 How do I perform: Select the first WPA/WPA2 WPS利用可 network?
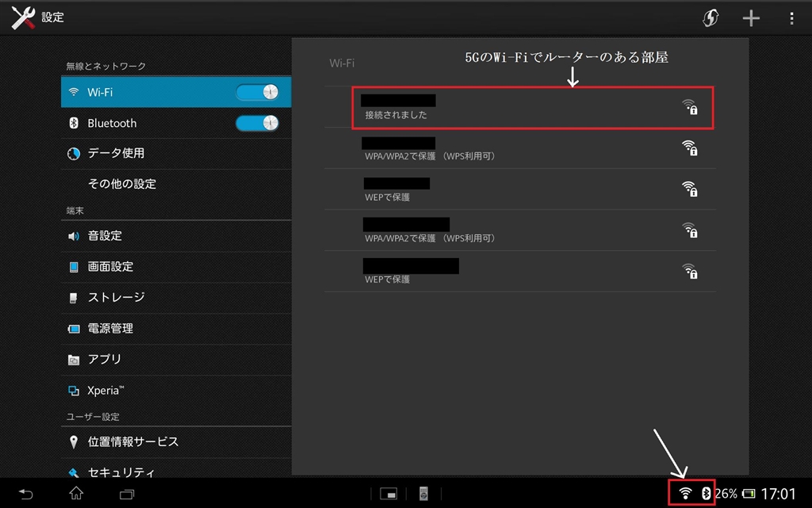(x=520, y=148)
